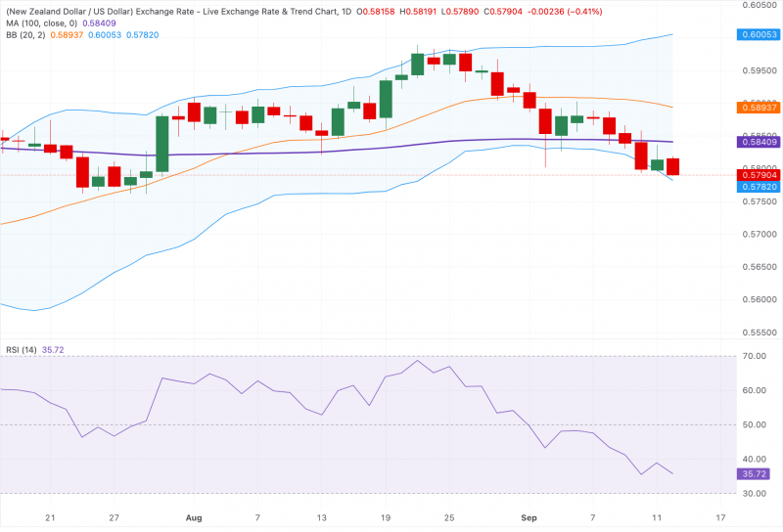Click the '25' date axis label

[x=449, y=517]
